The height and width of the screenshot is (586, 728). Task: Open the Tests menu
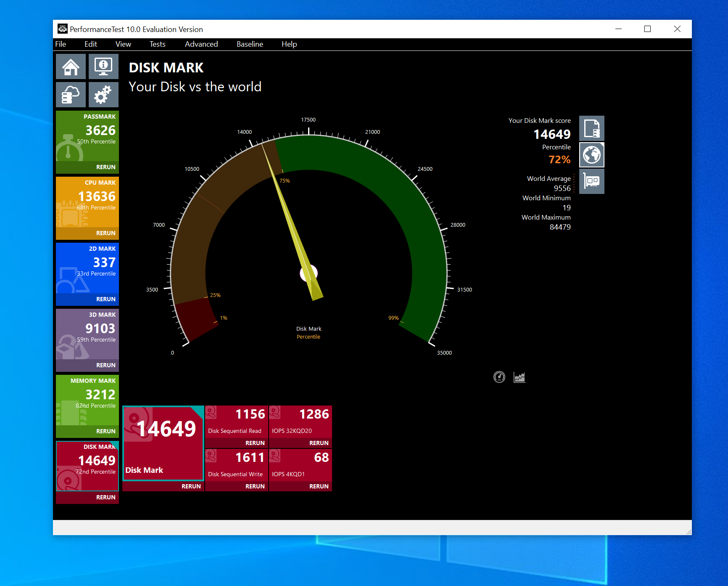coord(158,44)
